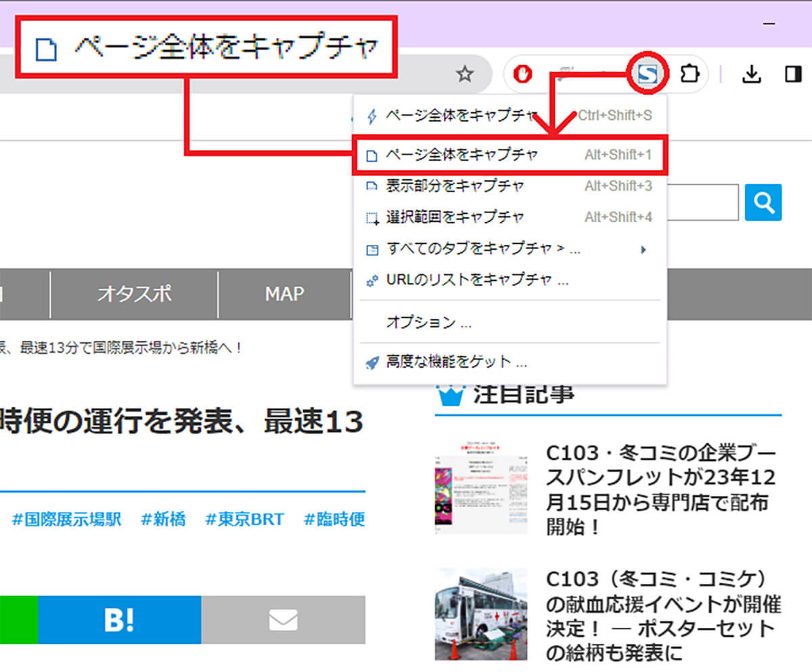Share via the email envelope button

[x=284, y=620]
